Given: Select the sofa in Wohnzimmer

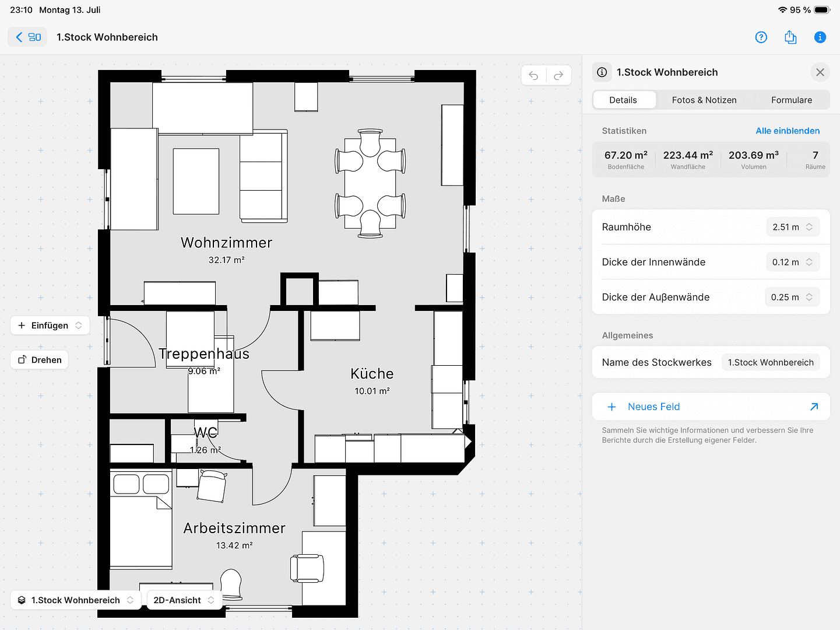Looking at the screenshot, I should (263, 176).
